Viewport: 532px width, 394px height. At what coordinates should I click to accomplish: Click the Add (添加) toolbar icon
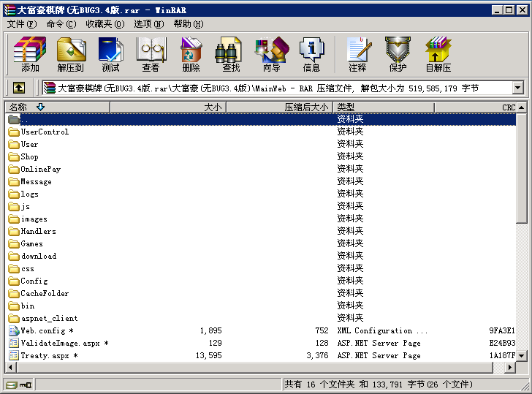click(x=30, y=54)
